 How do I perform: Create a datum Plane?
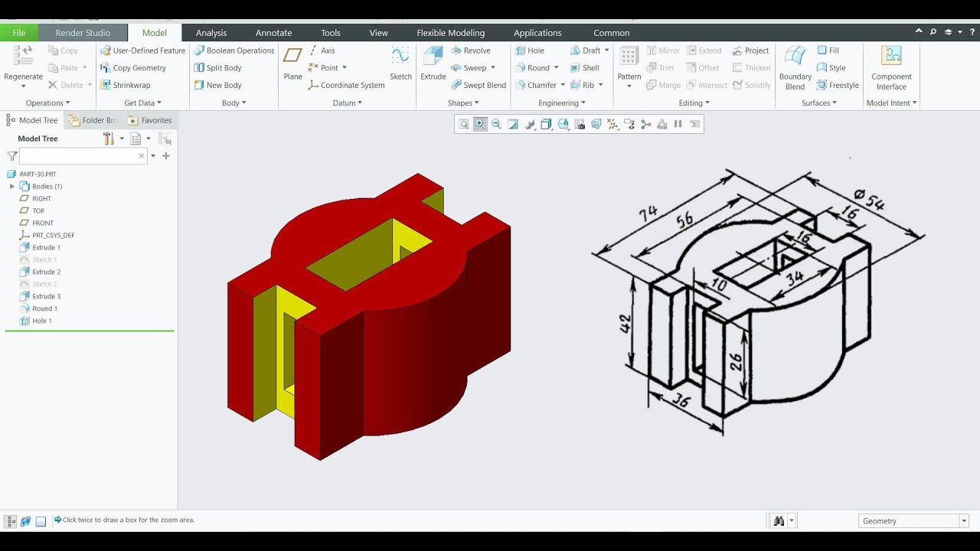click(292, 63)
